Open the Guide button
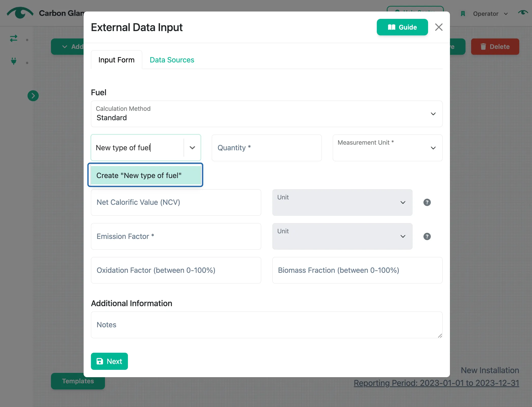Viewport: 532px width, 407px height. coord(402,27)
